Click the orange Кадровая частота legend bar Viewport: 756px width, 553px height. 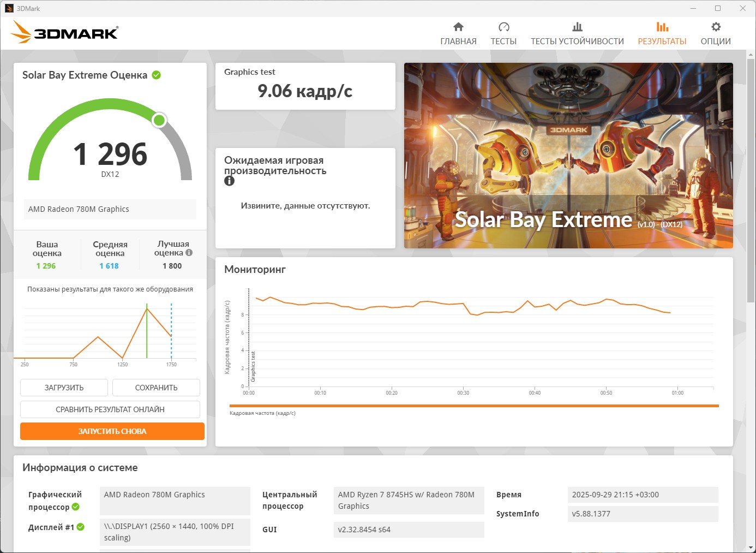(x=474, y=406)
